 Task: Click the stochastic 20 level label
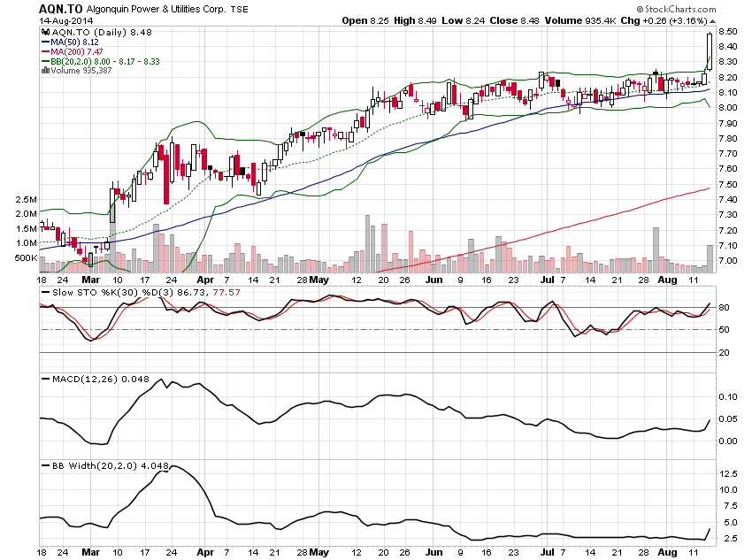[725, 352]
